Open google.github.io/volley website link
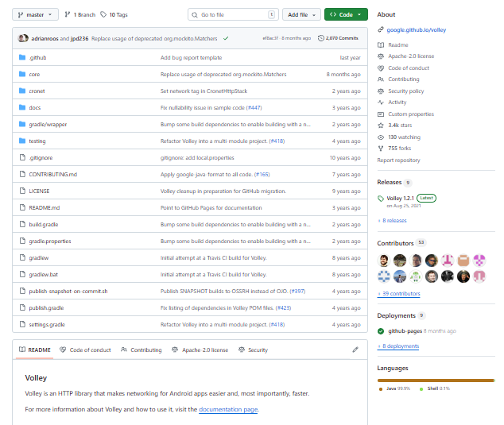The image size is (504, 425). click(x=417, y=30)
